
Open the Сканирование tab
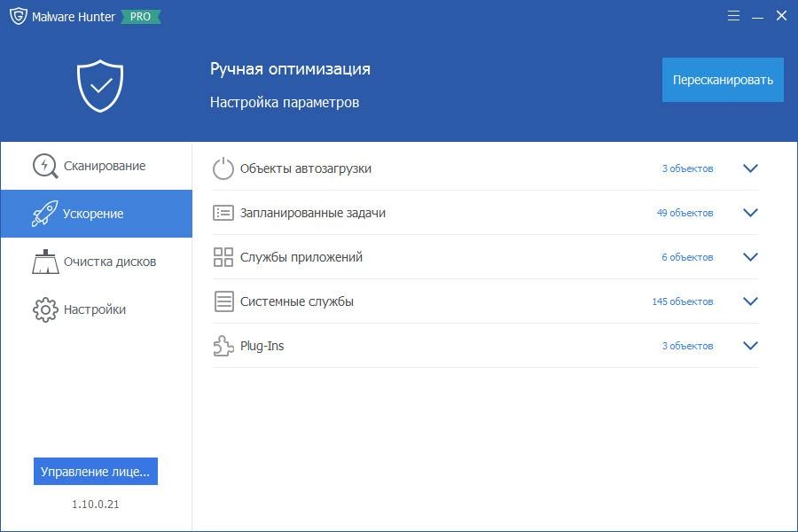[x=96, y=166]
